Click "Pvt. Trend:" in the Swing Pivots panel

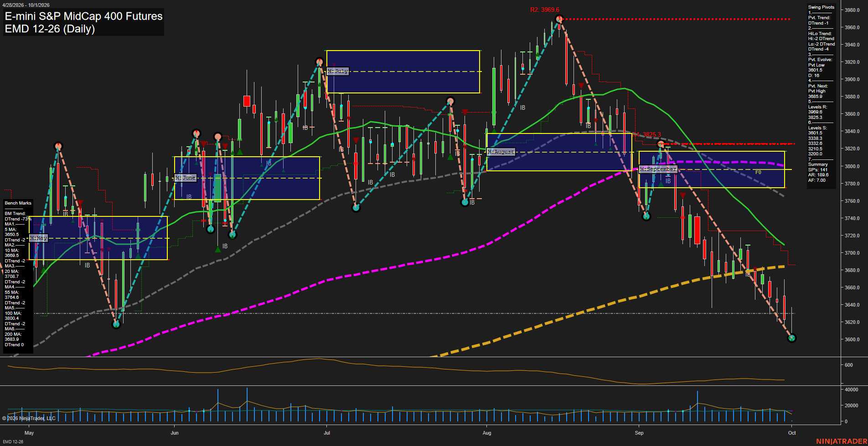(819, 18)
